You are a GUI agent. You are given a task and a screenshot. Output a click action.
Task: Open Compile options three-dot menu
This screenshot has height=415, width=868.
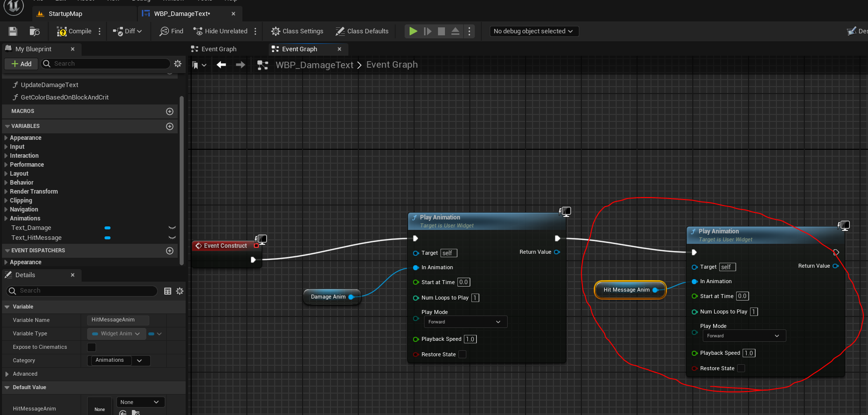[100, 31]
